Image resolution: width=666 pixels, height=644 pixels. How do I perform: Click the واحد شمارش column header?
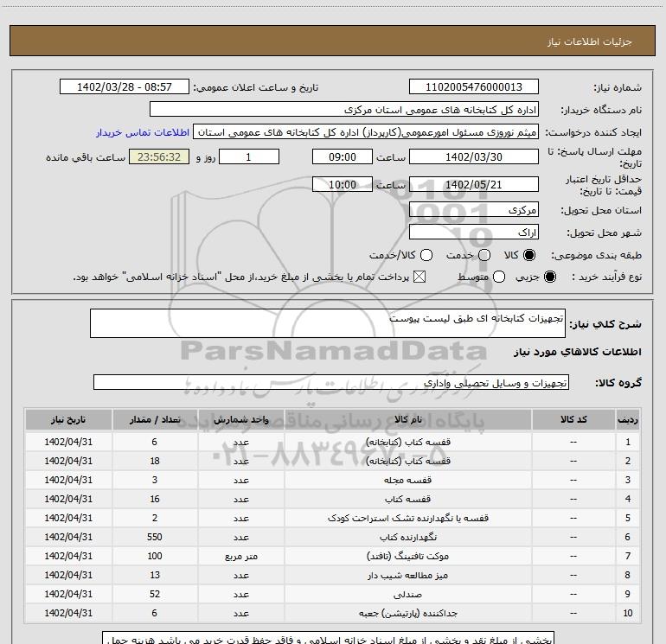point(240,420)
